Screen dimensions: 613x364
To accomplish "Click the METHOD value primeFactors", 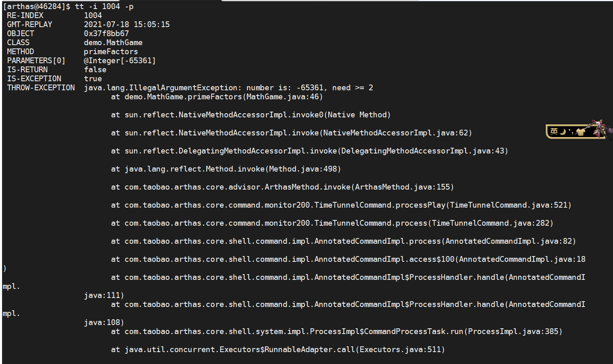I will click(111, 51).
